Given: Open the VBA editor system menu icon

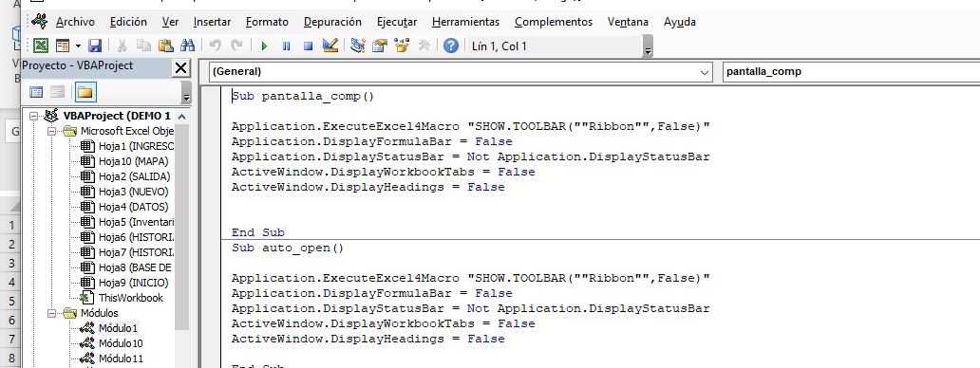Looking at the screenshot, I should (39, 22).
